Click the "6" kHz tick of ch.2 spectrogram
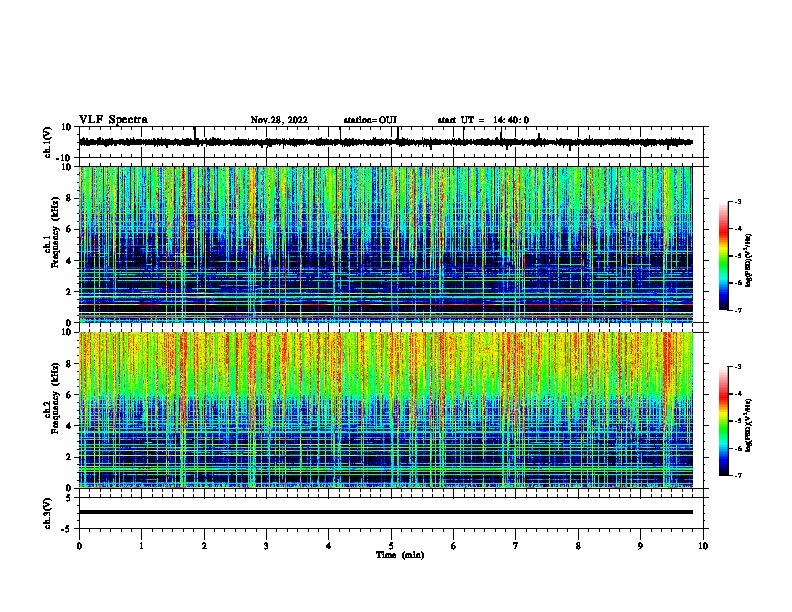 tap(70, 395)
